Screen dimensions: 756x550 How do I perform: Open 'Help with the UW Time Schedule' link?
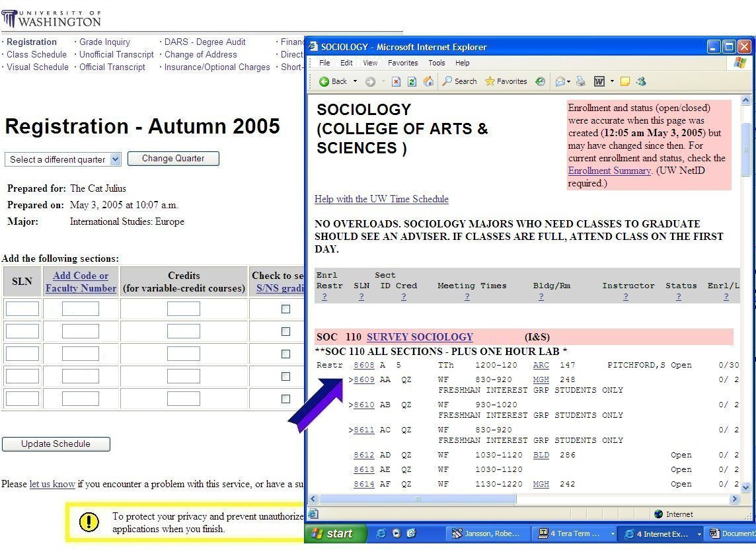tap(381, 199)
